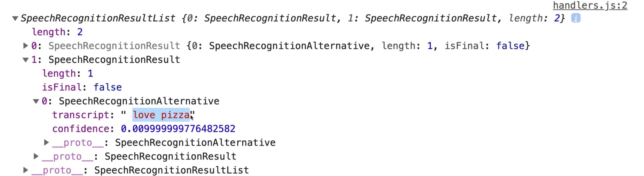644x176 pixels.
Task: Click the false value next to isFinal
Action: [x=107, y=87]
